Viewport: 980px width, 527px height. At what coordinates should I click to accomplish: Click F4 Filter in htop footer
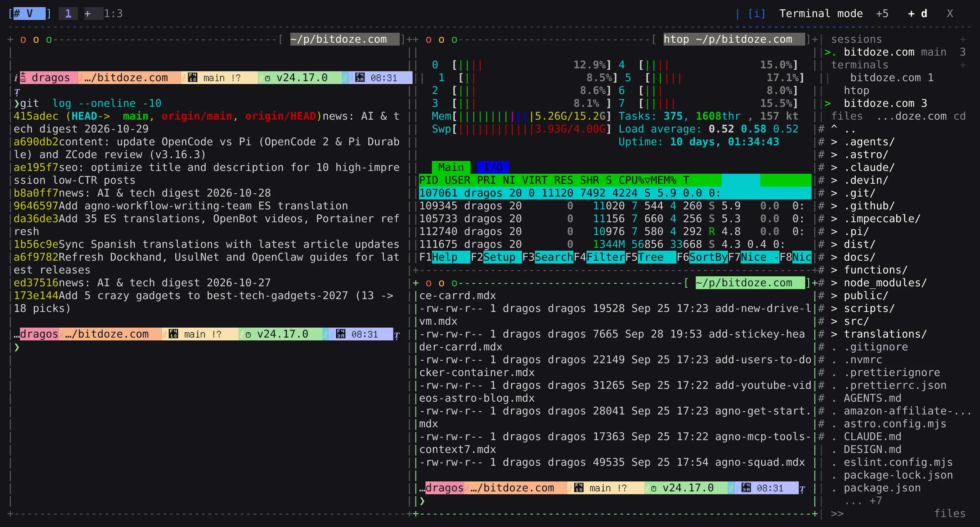(x=599, y=257)
